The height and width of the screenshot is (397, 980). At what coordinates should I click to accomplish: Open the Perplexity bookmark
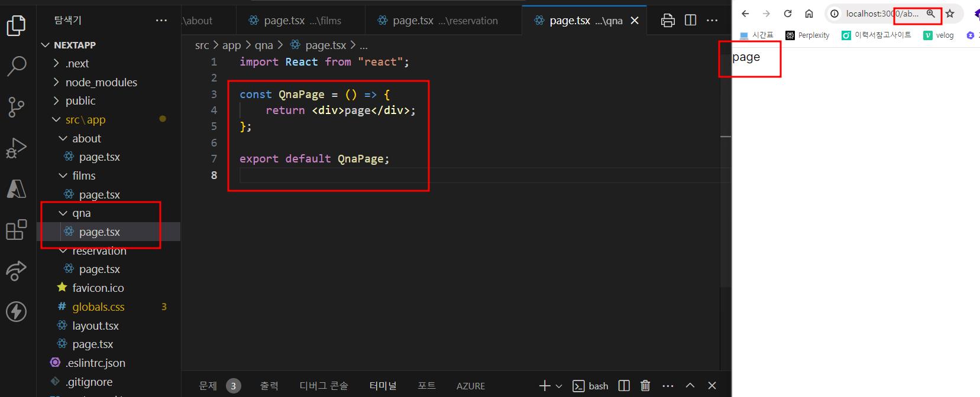807,35
